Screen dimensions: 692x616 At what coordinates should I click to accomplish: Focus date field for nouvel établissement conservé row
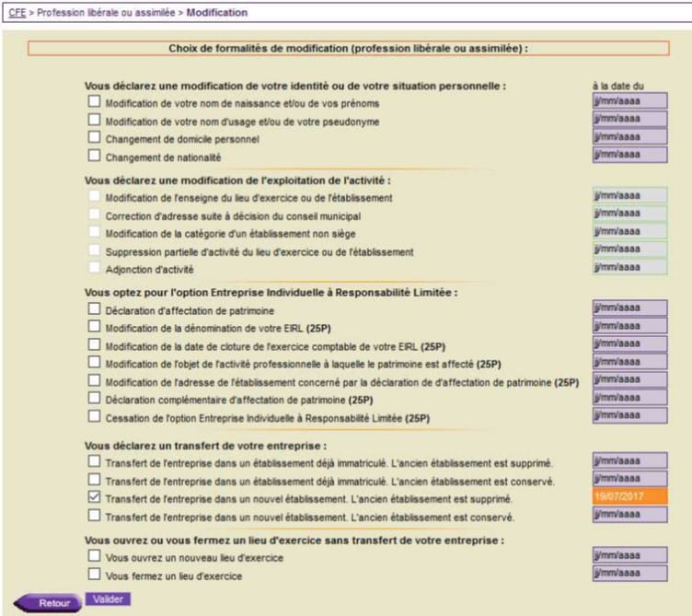629,515
